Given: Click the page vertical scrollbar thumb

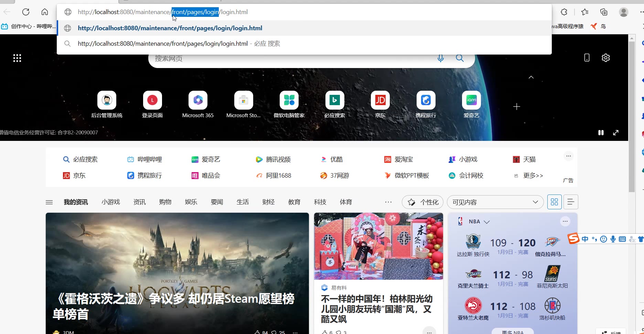Looking at the screenshot, I should 632,117.
